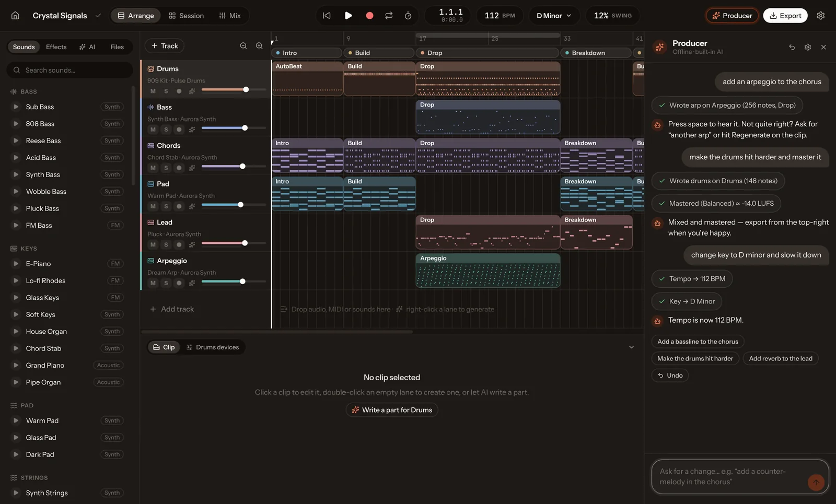Send the Producer prompt with the arrow button
Image resolution: width=836 pixels, height=504 pixels.
pyautogui.click(x=816, y=482)
